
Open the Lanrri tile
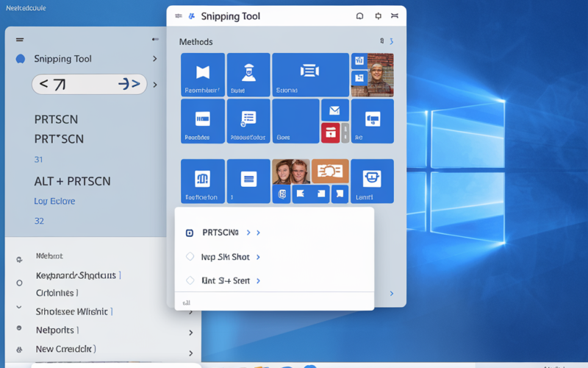pos(372,181)
